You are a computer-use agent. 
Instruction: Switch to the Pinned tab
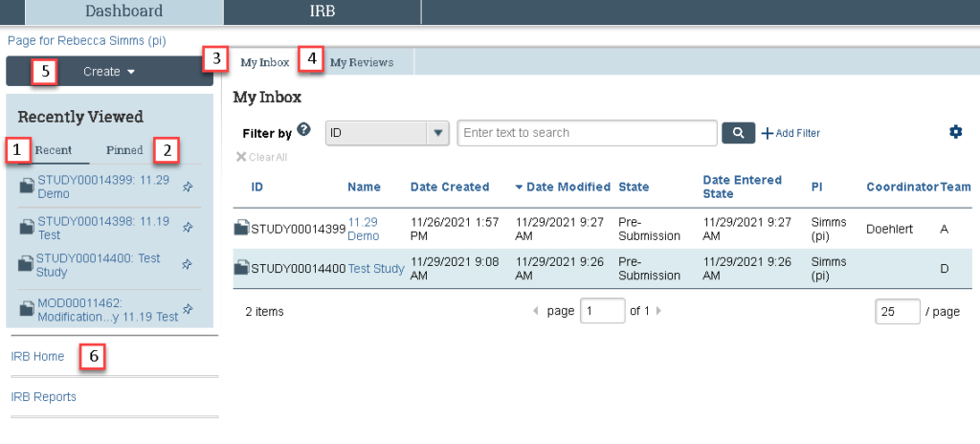(x=124, y=150)
